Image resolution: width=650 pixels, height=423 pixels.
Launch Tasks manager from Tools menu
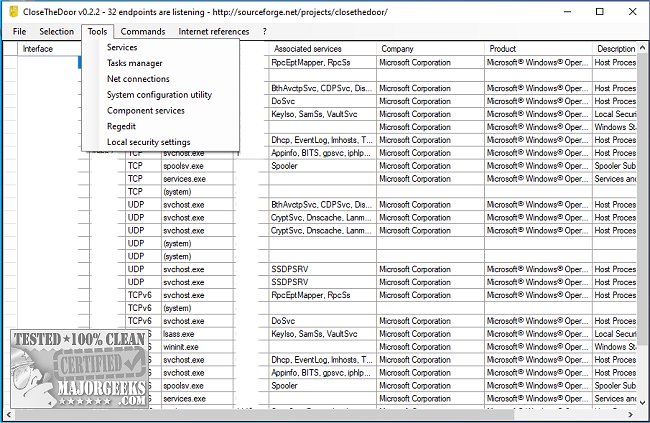(x=160, y=63)
